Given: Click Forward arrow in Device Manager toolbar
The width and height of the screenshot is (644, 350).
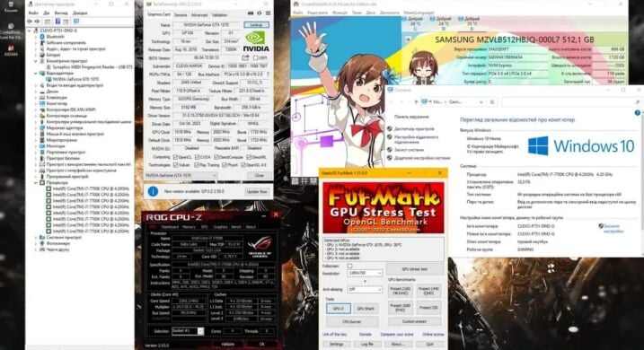Looking at the screenshot, I should (x=37, y=21).
